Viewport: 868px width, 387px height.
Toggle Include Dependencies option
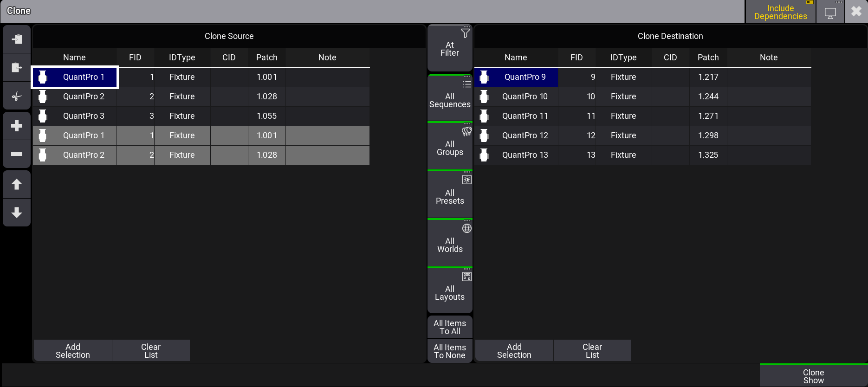[780, 12]
